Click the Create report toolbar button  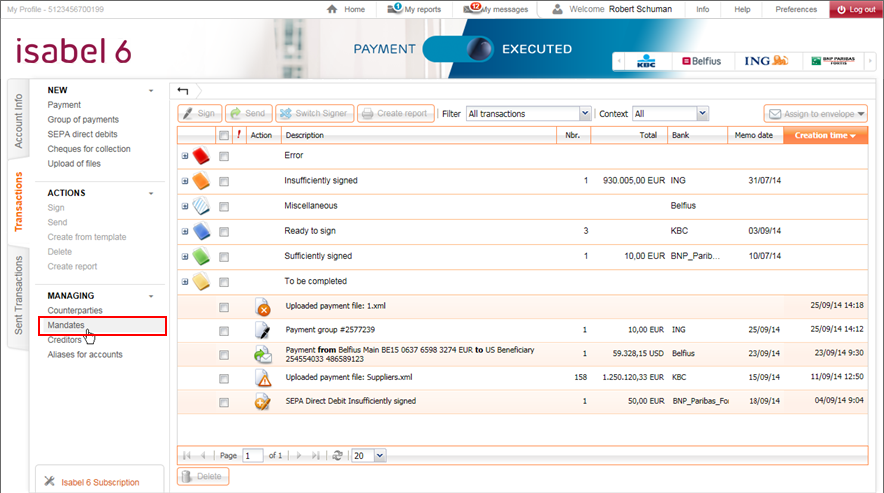click(x=396, y=113)
